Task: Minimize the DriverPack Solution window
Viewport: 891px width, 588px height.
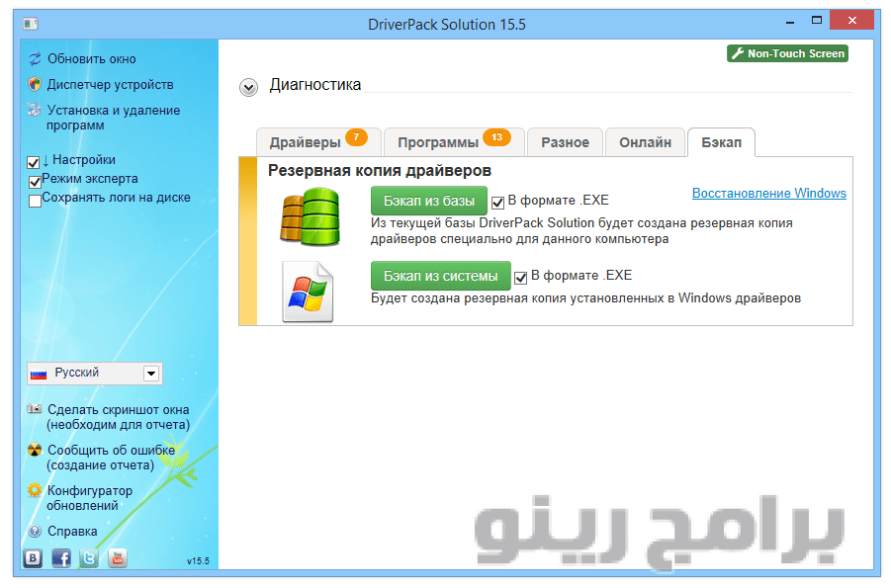Action: 790,22
